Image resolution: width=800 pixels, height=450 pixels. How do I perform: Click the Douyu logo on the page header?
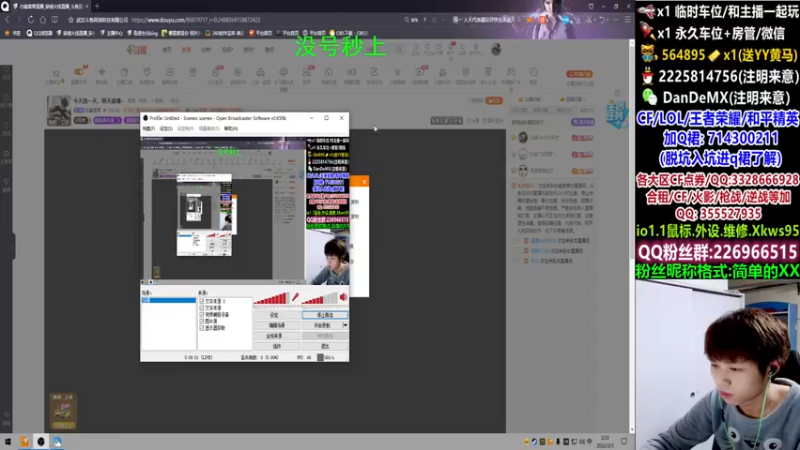tap(137, 50)
